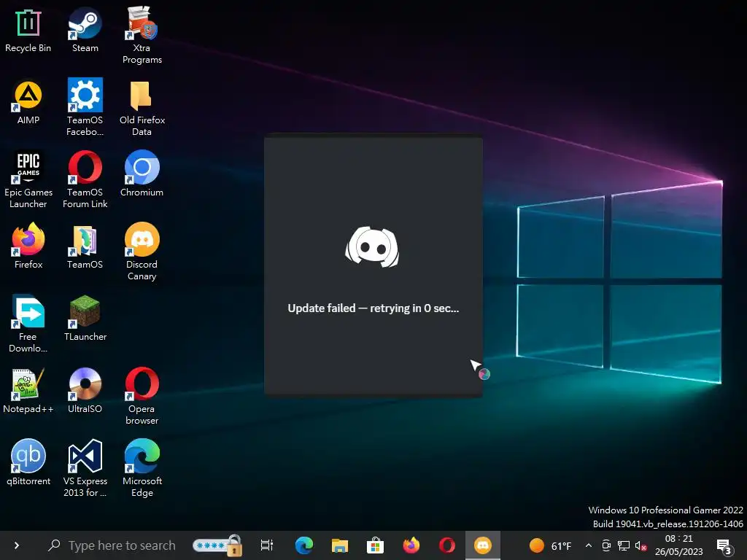Open the Xtra Programs shortcut

142,36
